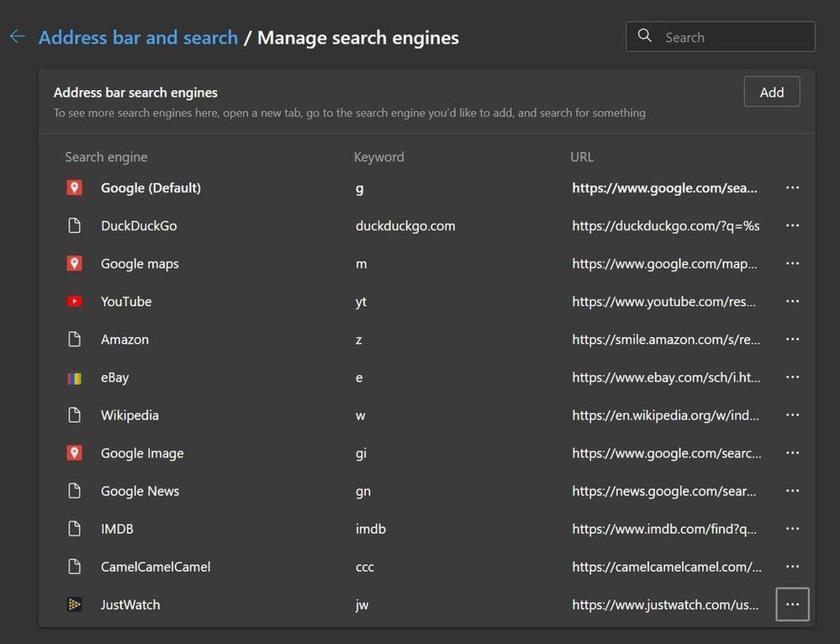
Task: Open more options for Wikipedia
Action: (x=792, y=415)
